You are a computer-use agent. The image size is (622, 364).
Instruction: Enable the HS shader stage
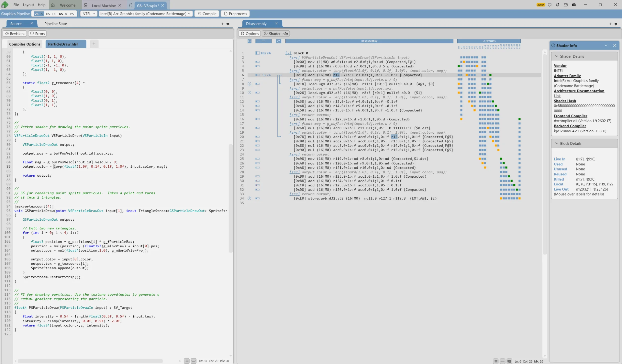tap(48, 14)
